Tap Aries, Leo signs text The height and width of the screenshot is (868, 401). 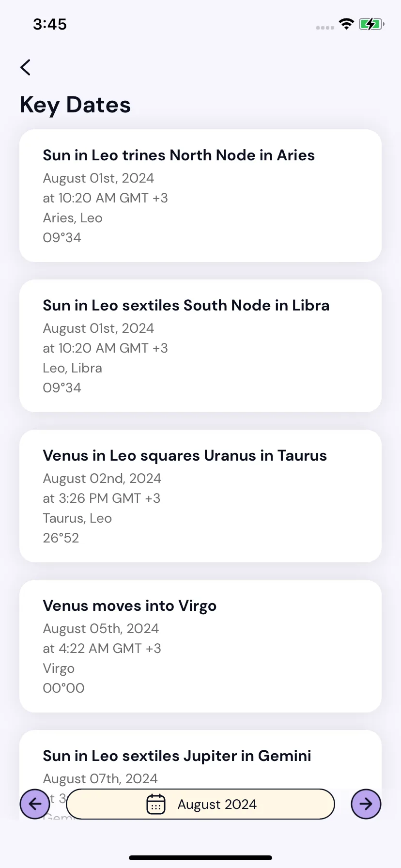tap(73, 218)
